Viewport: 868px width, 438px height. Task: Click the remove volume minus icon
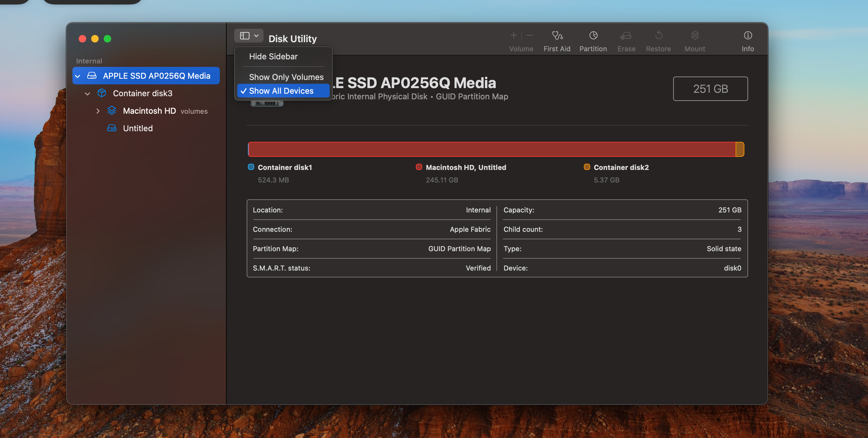(x=529, y=35)
